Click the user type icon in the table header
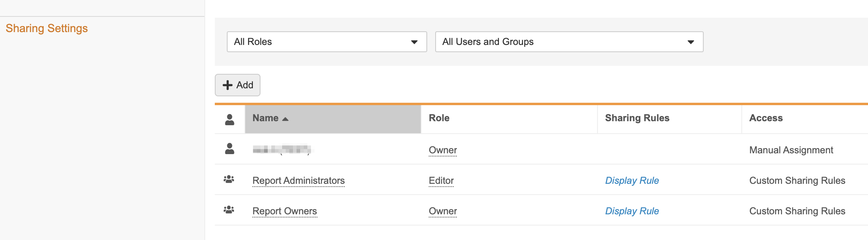Viewport: 868px width, 240px height. tap(230, 119)
